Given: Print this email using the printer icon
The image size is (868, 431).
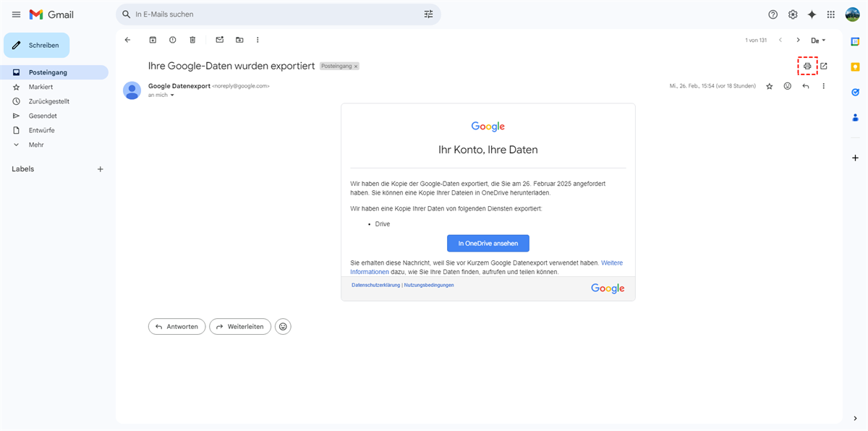Looking at the screenshot, I should [x=807, y=66].
